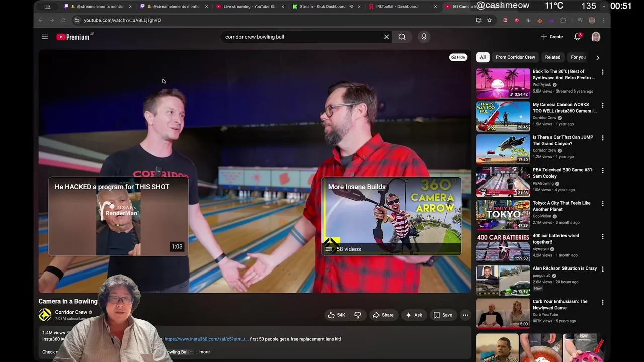The width and height of the screenshot is (644, 362).
Task: Reload the page
Action: pyautogui.click(x=63, y=20)
